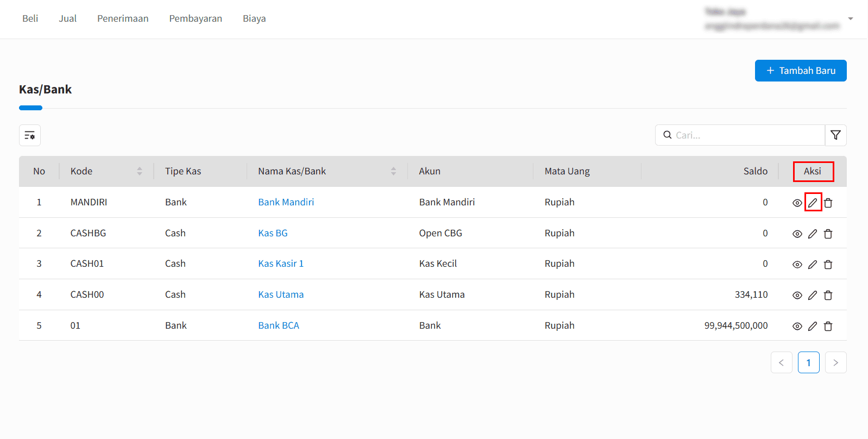Viewport: 868px width, 439px height.
Task: Click the Akun column header
Action: [x=430, y=171]
